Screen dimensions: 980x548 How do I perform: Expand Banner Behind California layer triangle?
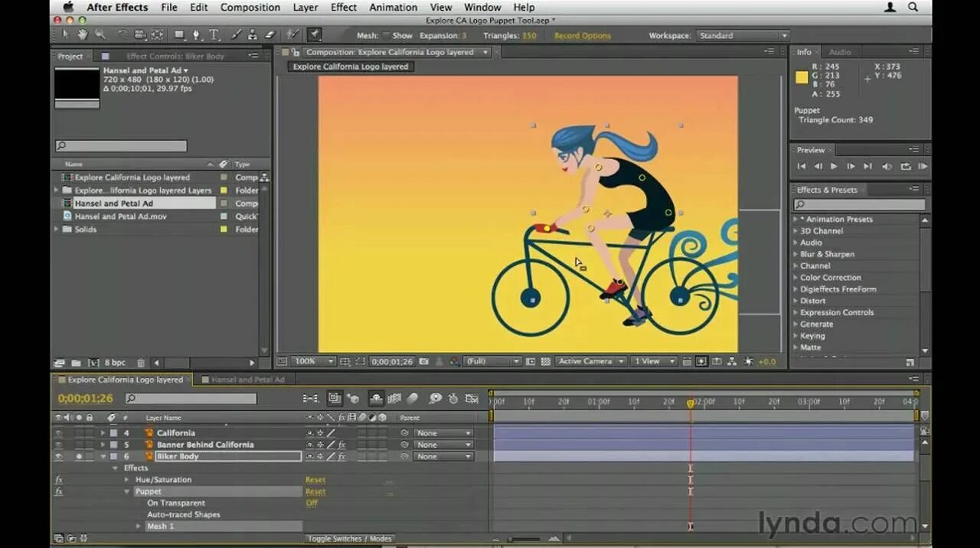(103, 445)
